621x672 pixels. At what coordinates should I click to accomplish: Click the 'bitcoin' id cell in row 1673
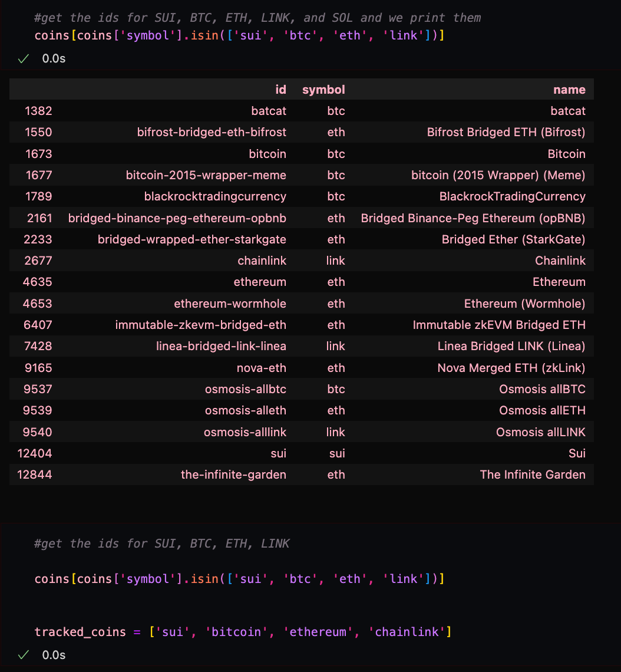coord(267,154)
